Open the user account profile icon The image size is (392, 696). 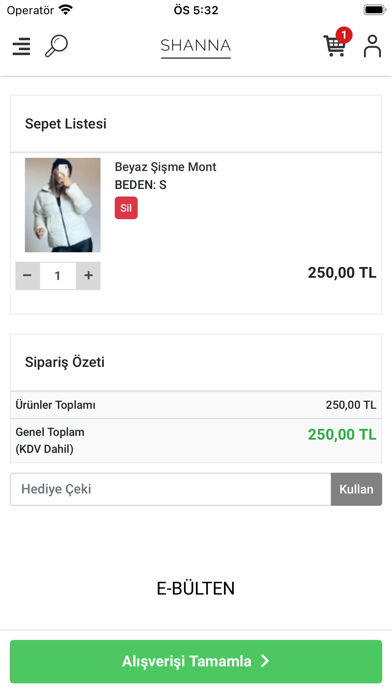click(372, 46)
